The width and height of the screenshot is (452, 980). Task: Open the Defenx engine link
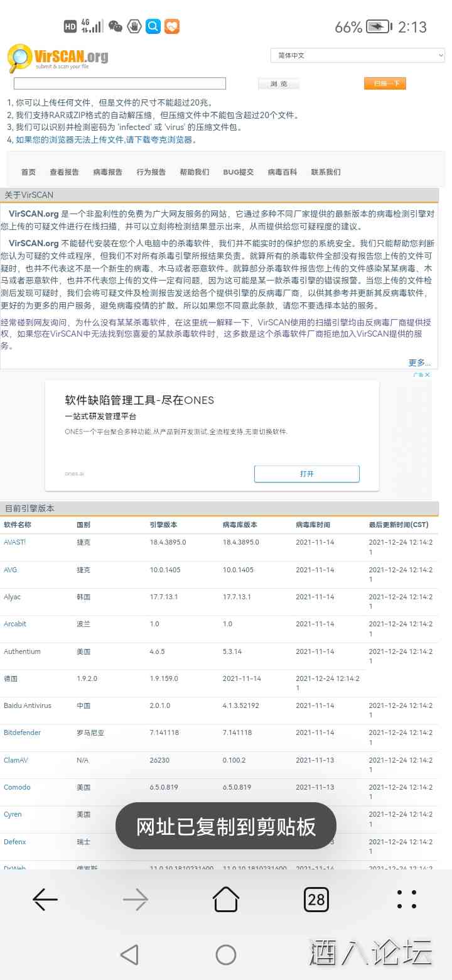pyautogui.click(x=15, y=842)
